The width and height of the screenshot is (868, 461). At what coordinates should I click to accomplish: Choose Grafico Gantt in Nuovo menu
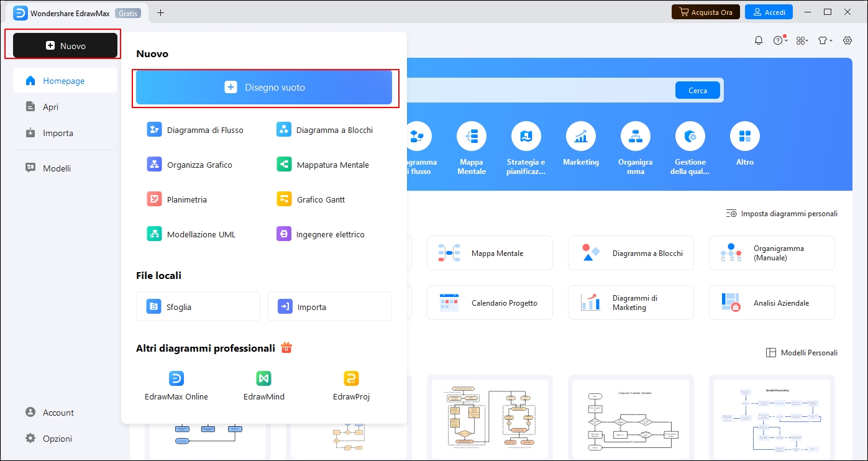311,199
